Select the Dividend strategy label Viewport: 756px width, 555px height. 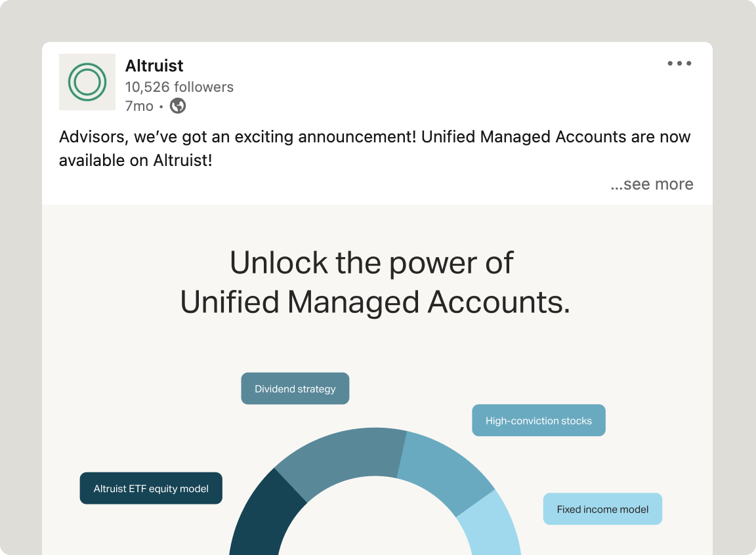[295, 388]
